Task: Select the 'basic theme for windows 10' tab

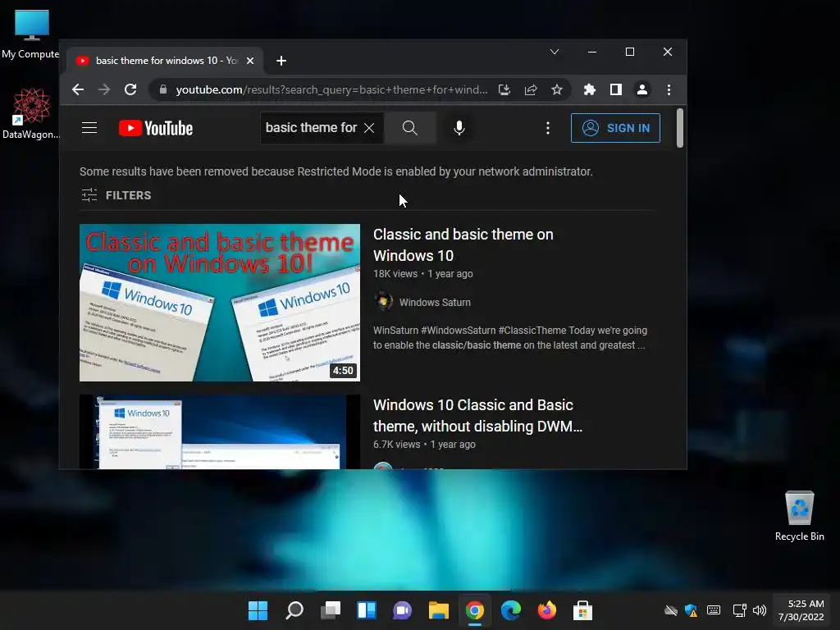Action: [x=166, y=61]
